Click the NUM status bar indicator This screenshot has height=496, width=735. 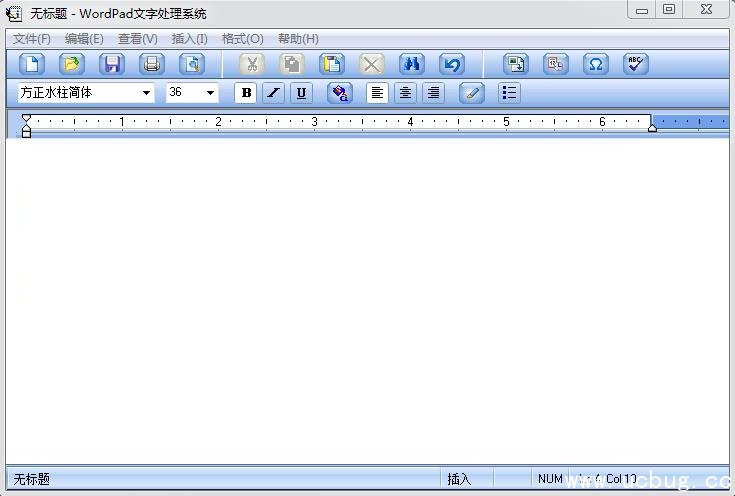[550, 479]
